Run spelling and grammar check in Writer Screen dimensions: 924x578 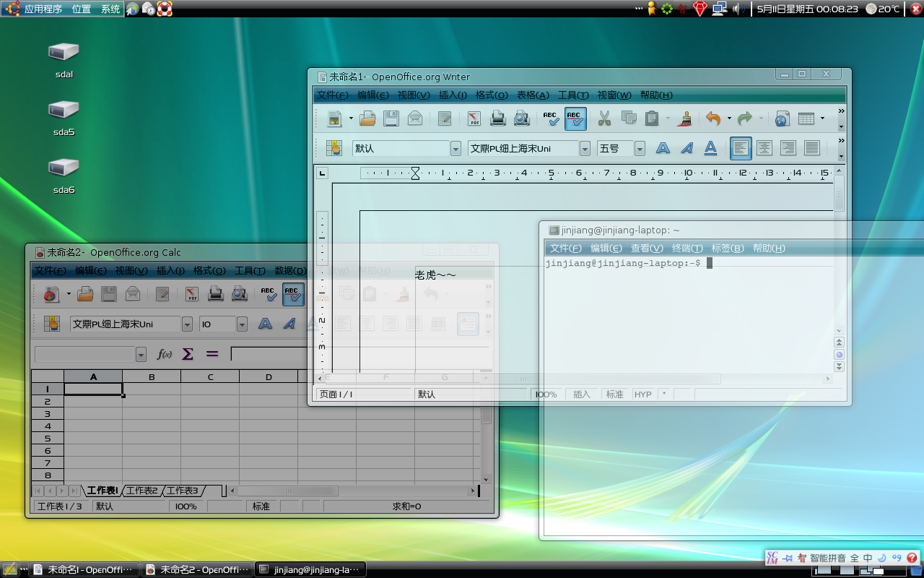(x=552, y=118)
